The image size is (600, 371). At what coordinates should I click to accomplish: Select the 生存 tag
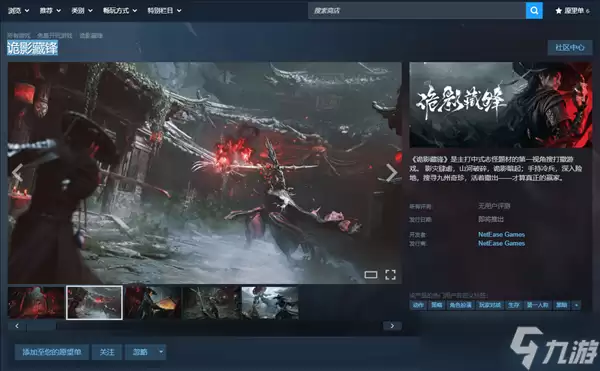[x=514, y=305]
